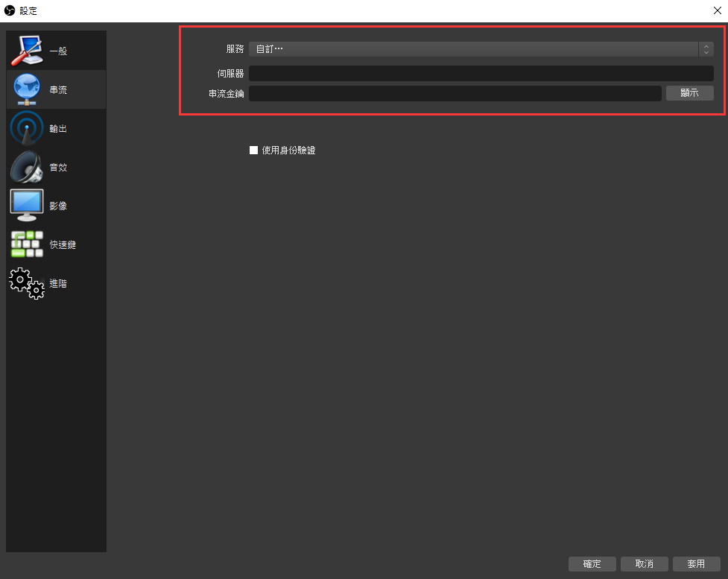Open the 服務 service dropdown showing 自訂
This screenshot has height=579, width=728.
click(473, 49)
